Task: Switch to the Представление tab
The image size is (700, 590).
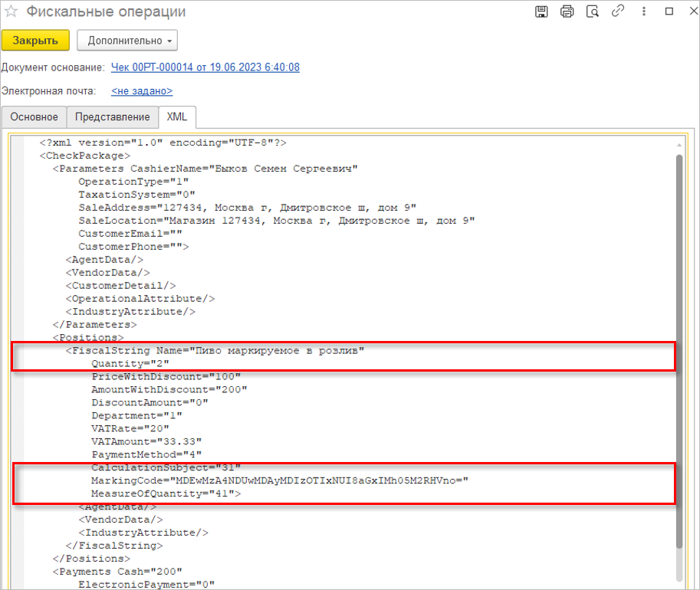Action: tap(112, 117)
